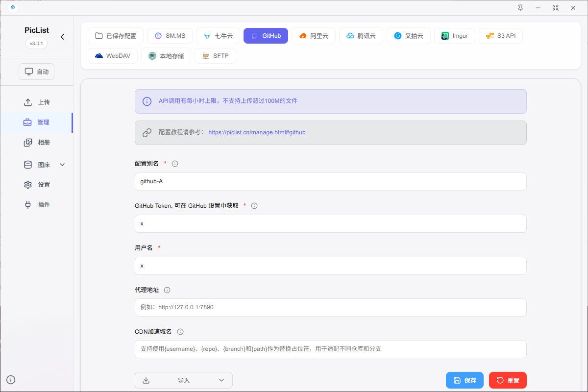The image size is (588, 392).
Task: Open 设置 from the sidebar
Action: pos(37,185)
